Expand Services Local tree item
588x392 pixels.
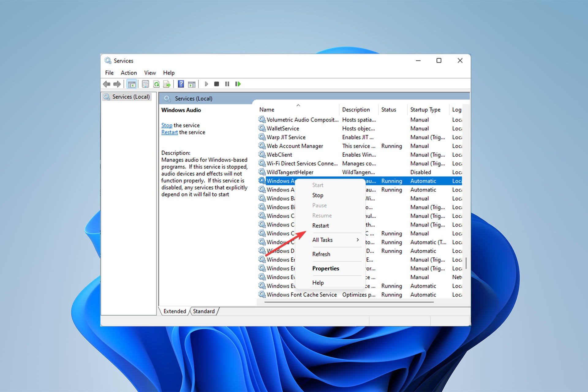pyautogui.click(x=127, y=97)
